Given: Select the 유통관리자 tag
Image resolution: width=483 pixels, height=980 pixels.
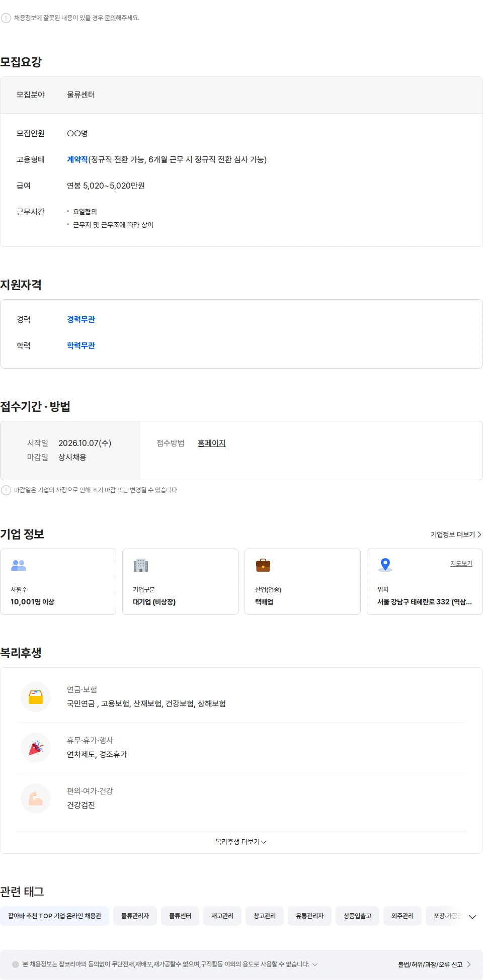Looking at the screenshot, I should point(309,916).
